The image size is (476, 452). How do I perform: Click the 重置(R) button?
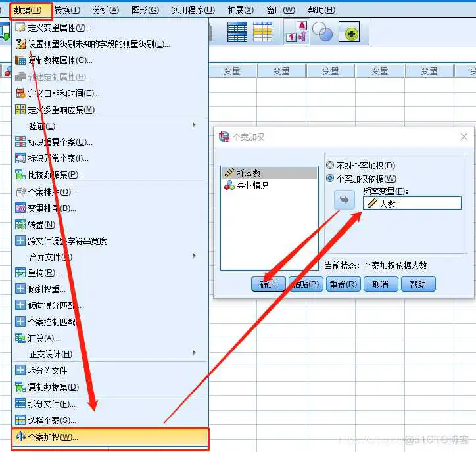343,284
